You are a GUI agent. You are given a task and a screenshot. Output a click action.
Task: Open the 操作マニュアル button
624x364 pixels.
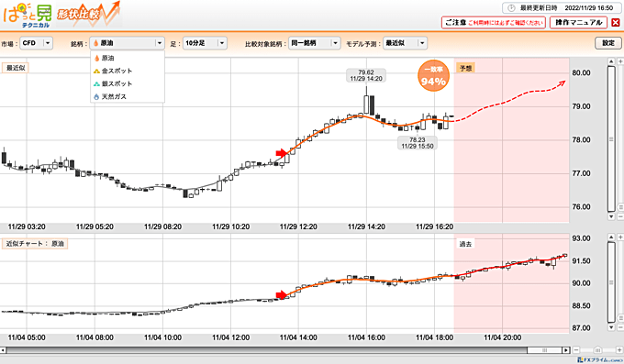tap(578, 22)
